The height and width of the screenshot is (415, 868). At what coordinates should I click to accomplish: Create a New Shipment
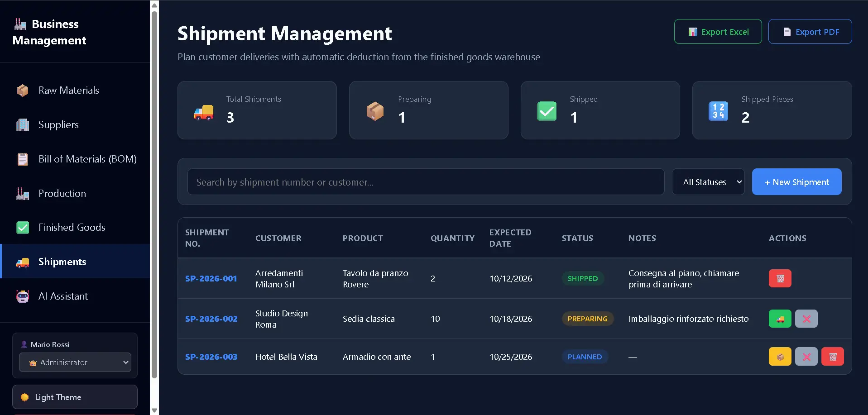click(796, 182)
